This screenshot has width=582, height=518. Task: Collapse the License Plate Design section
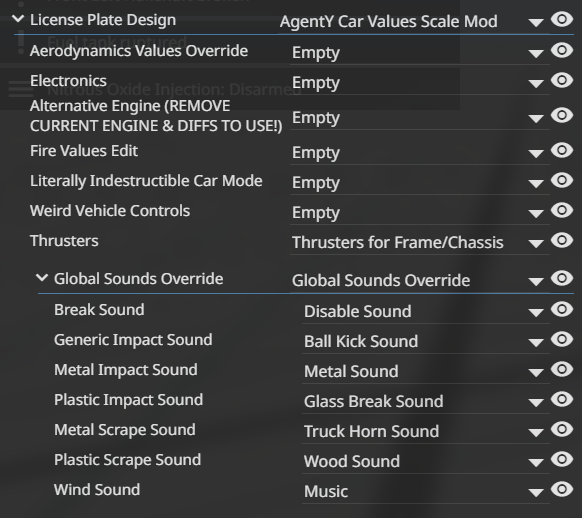(18, 19)
